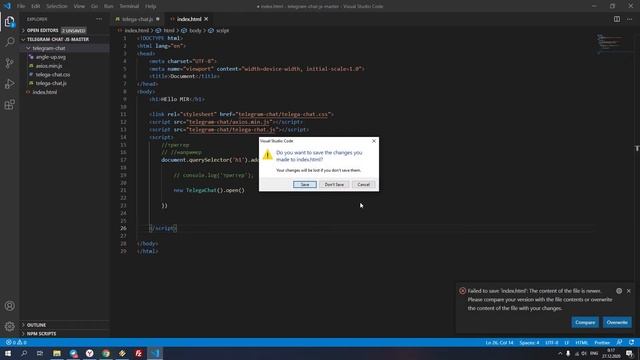Open the View menu
Viewport: 640px width, 360px height.
pyautogui.click(x=79, y=6)
